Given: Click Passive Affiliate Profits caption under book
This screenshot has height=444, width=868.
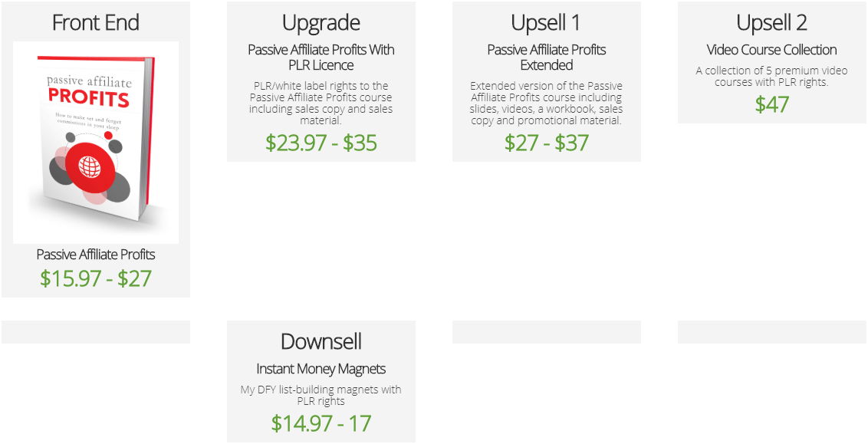Looking at the screenshot, I should pos(96,255).
